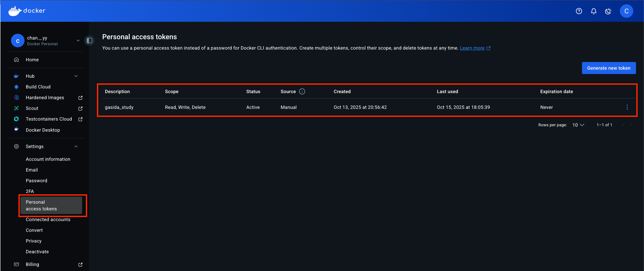This screenshot has height=271, width=644.
Task: Open the notifications bell icon
Action: coord(593,11)
